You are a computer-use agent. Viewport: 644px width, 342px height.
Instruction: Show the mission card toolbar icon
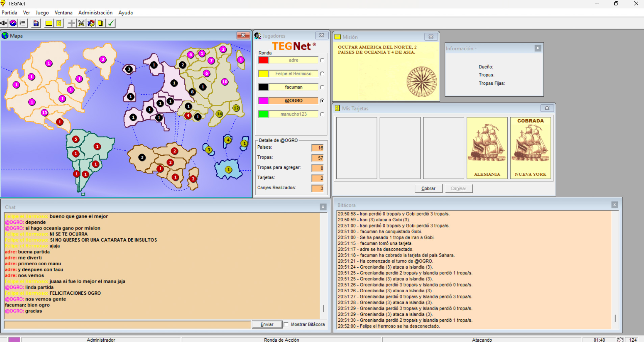(x=49, y=23)
